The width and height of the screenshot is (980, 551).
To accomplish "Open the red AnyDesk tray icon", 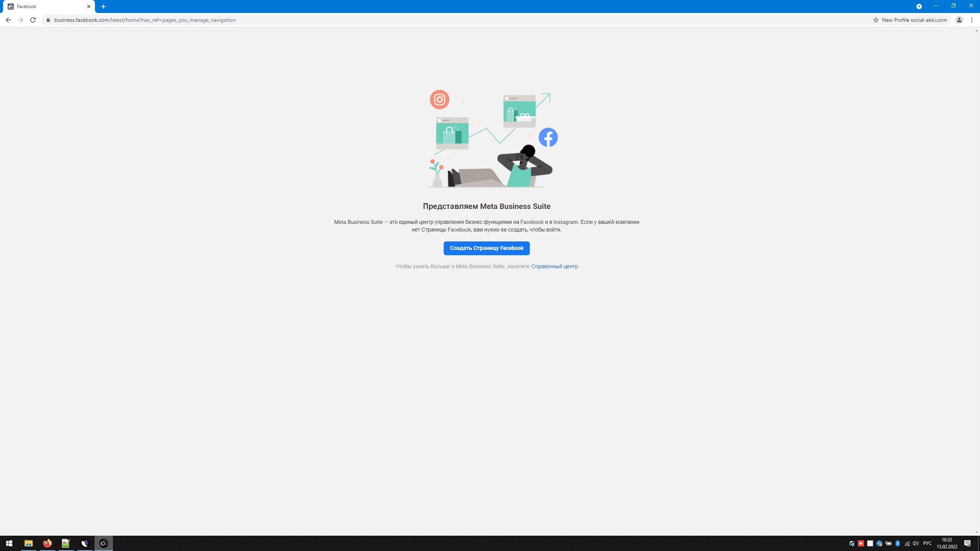I will 861,543.
